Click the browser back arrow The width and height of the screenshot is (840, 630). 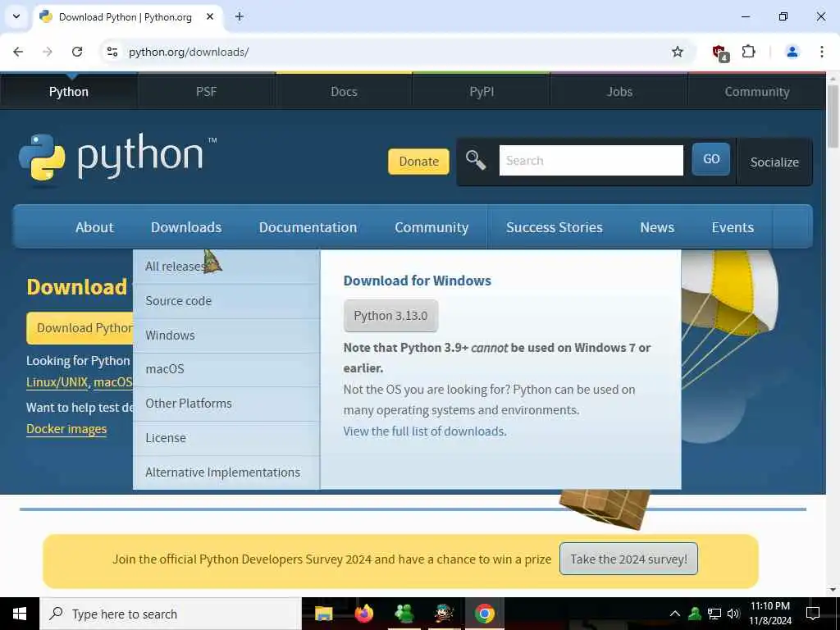click(x=18, y=52)
